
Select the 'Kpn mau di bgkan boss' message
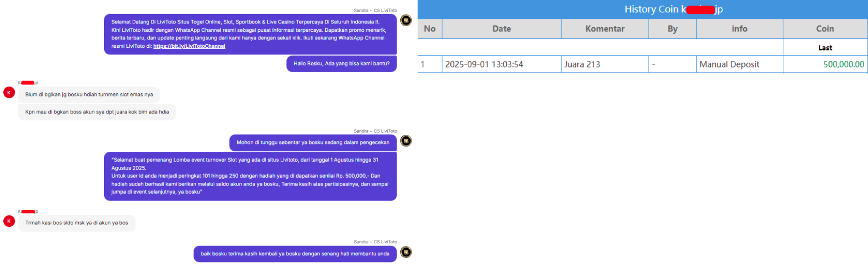(97, 112)
